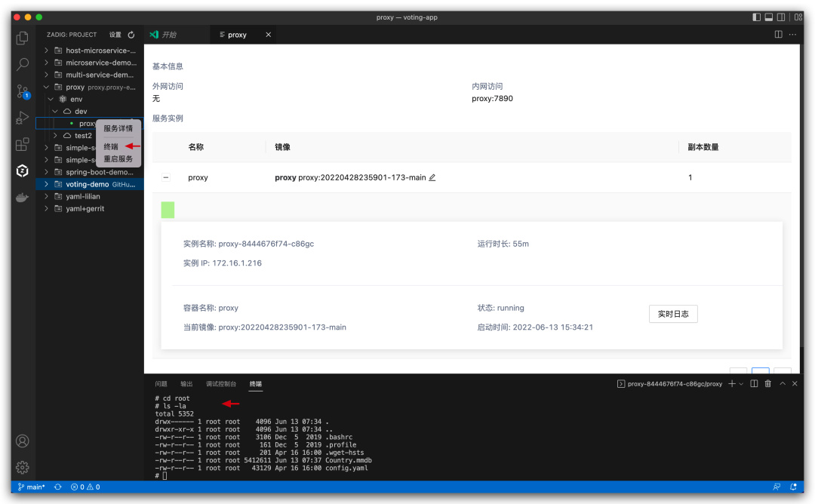815x504 pixels.
Task: Click 设置 in the ZADIG project panel
Action: [115, 34]
